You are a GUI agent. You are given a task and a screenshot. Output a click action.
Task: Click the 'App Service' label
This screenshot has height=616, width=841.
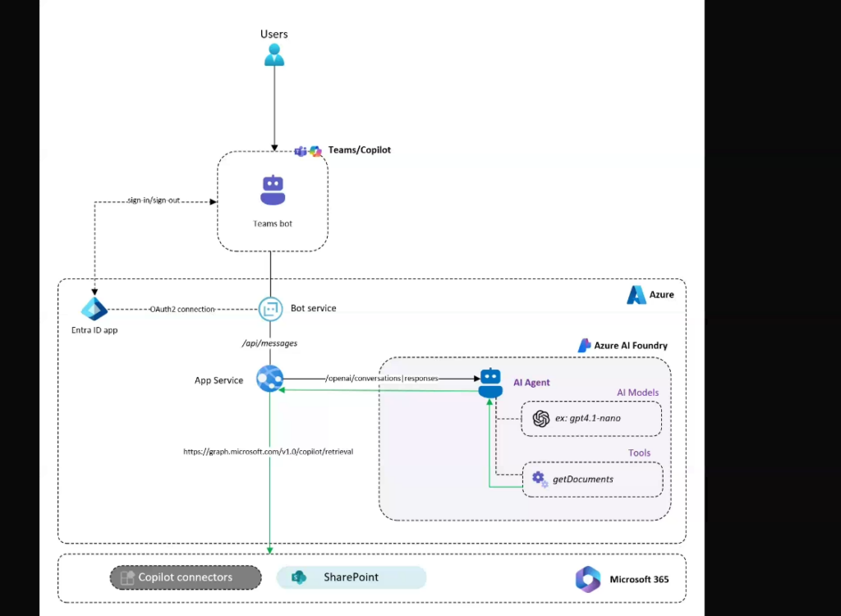218,380
